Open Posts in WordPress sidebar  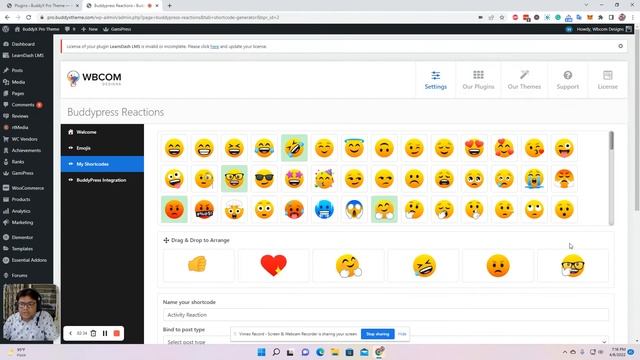pyautogui.click(x=17, y=70)
